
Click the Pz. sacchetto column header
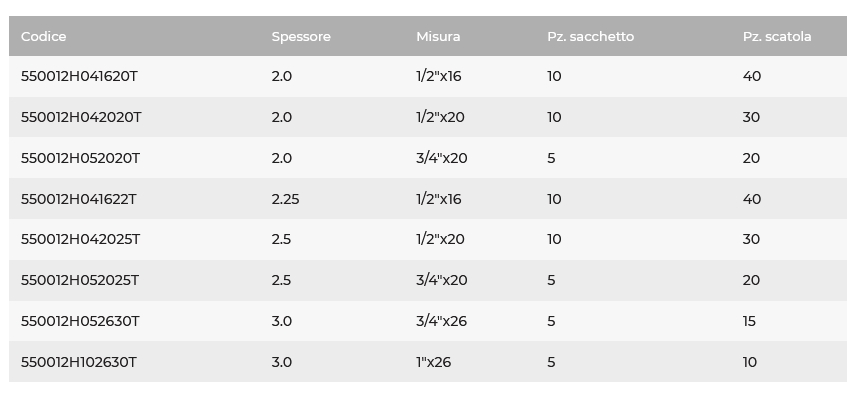click(590, 36)
